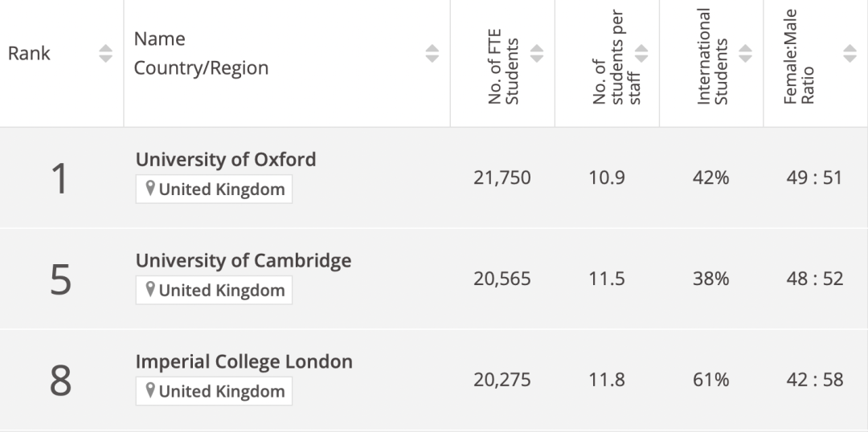Screen dimensions: 868x432
Task: Click the Name Country/Region header text
Action: pyautogui.click(x=202, y=53)
